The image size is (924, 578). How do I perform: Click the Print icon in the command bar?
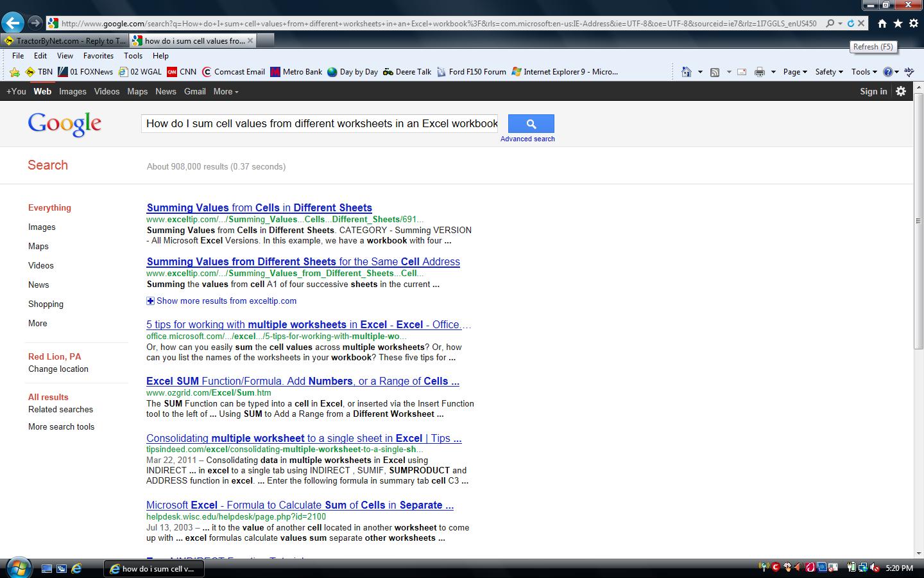pos(759,72)
